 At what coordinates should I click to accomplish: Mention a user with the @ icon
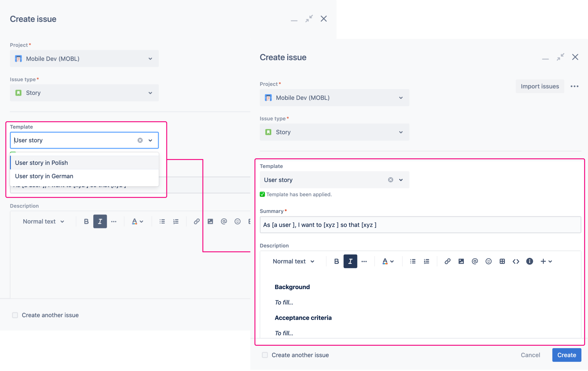coord(475,261)
